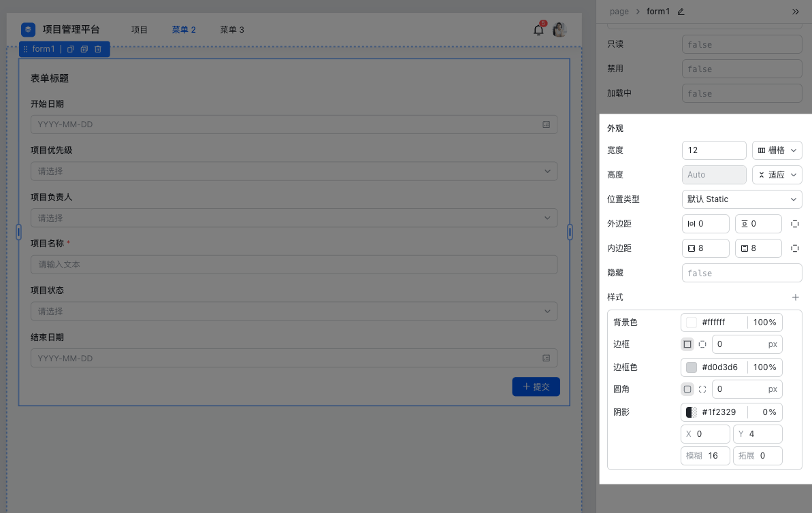The image size is (812, 513).
Task: Click the horizontal 外边距 field
Action: (x=705, y=224)
